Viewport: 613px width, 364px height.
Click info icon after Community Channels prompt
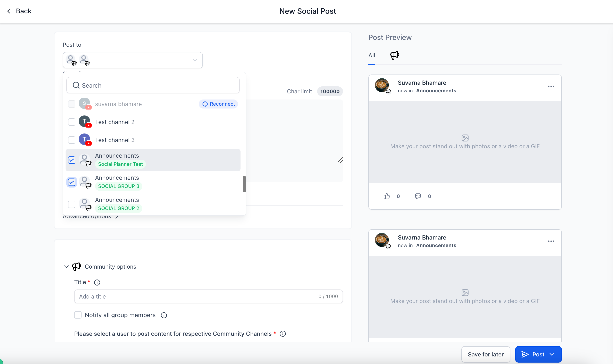[x=283, y=334]
